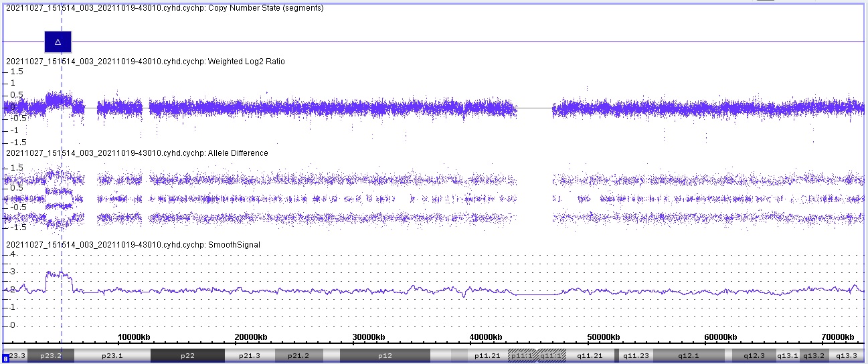This screenshot has height=364, width=868.
Task: Select the p21.3 cytoband region
Action: pos(249,356)
